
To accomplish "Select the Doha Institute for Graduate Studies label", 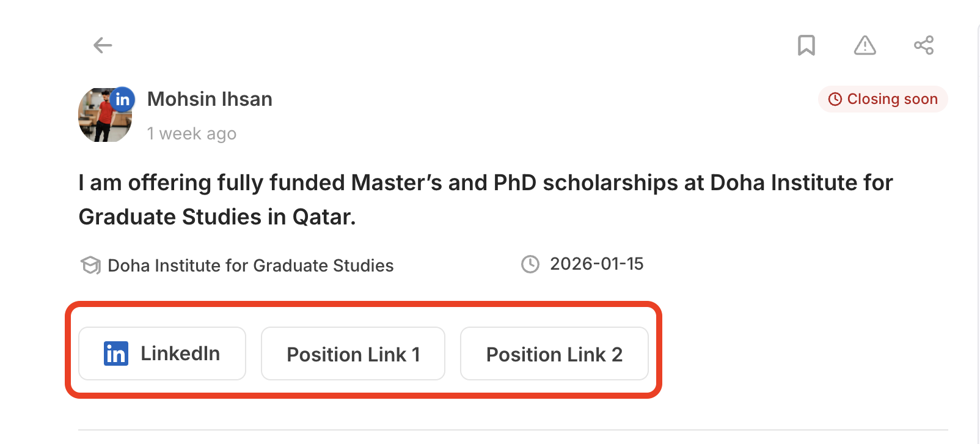I will [250, 265].
